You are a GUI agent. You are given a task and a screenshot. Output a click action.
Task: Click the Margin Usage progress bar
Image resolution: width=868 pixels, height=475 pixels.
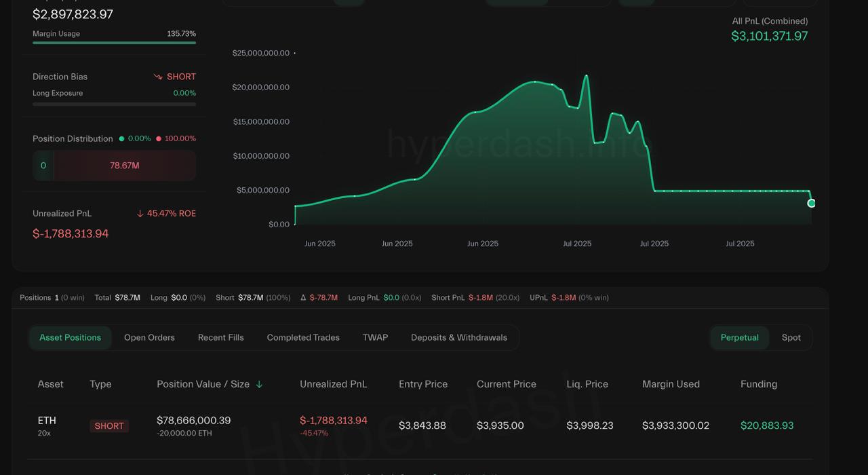pyautogui.click(x=114, y=43)
